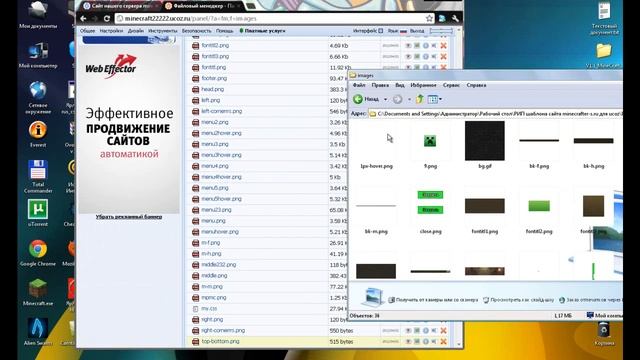The image size is (640, 360).
Task: Open Views dropdown in Explorer toolbar
Action: click(435, 99)
